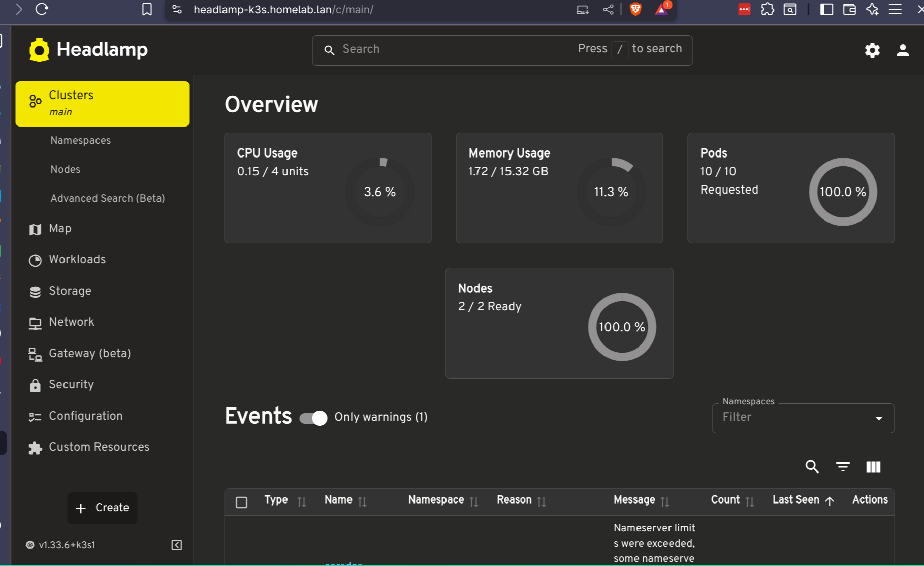Open the events table filter icon
This screenshot has height=566, width=924.
(843, 466)
